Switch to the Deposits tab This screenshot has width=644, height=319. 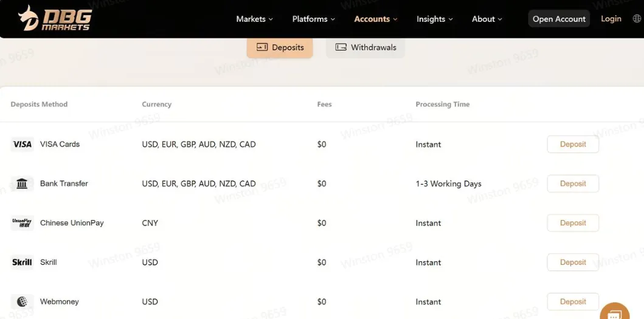click(280, 47)
